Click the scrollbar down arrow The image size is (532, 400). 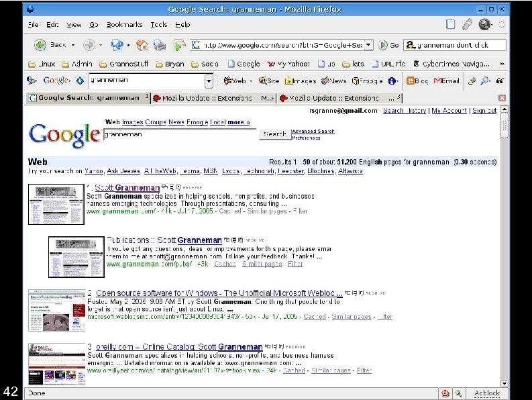click(x=504, y=383)
